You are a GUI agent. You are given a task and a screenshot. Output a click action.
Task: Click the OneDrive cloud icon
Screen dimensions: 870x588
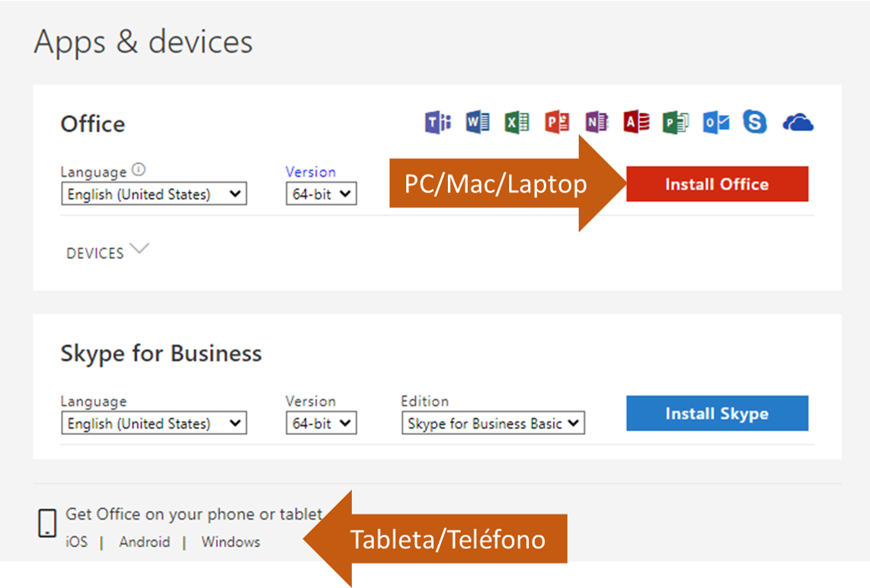[x=798, y=122]
